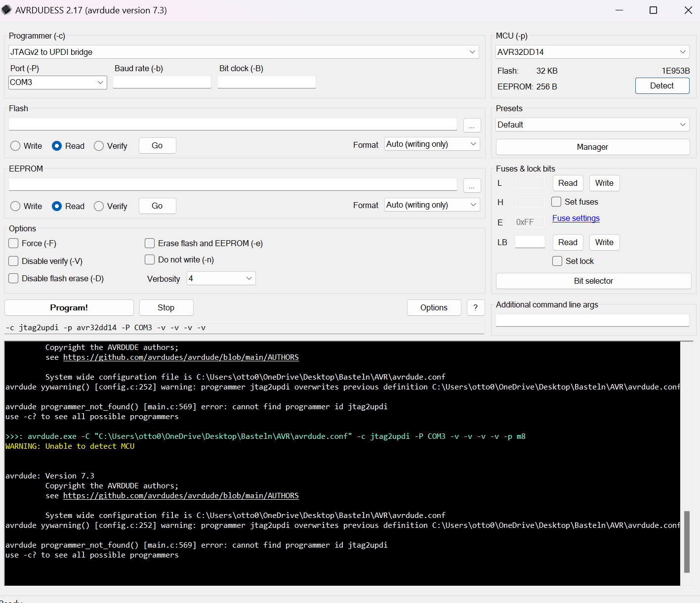Select Flash Verify radio button
Image resolution: width=700 pixels, height=603 pixels.
tap(99, 146)
